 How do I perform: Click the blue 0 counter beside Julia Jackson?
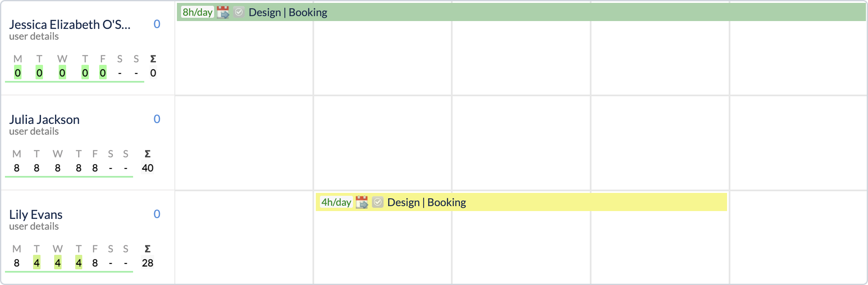click(157, 119)
